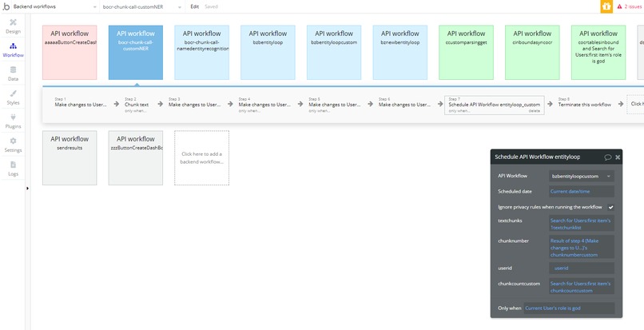
Task: Edit the Scheduled date Current date/time field
Action: tap(582, 192)
